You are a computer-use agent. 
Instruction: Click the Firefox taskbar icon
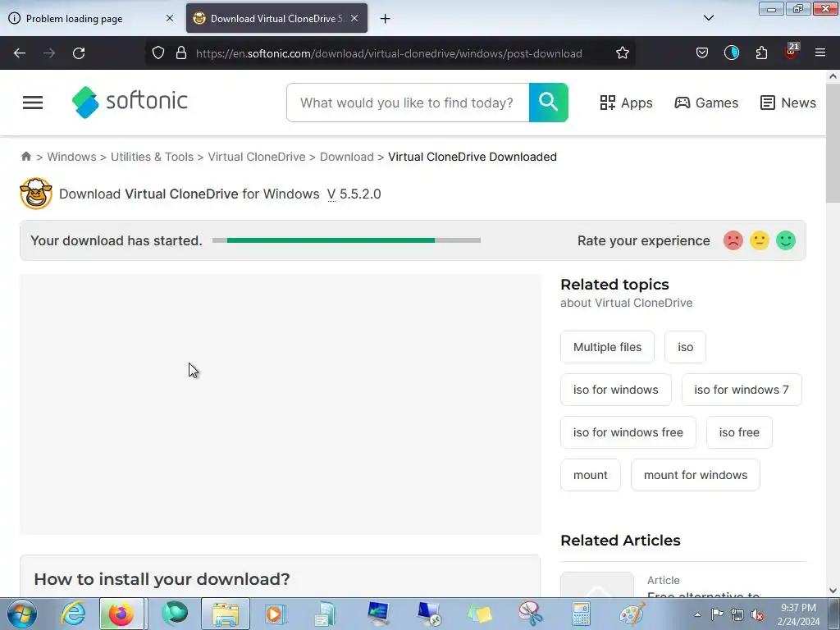tap(121, 614)
